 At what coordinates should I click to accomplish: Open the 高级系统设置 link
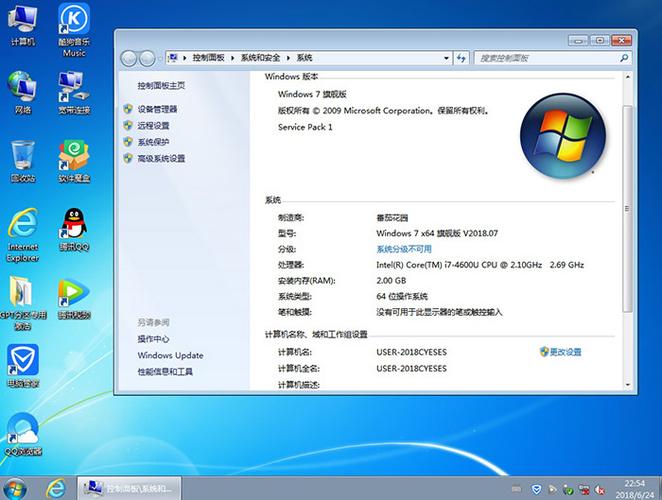coord(161,159)
